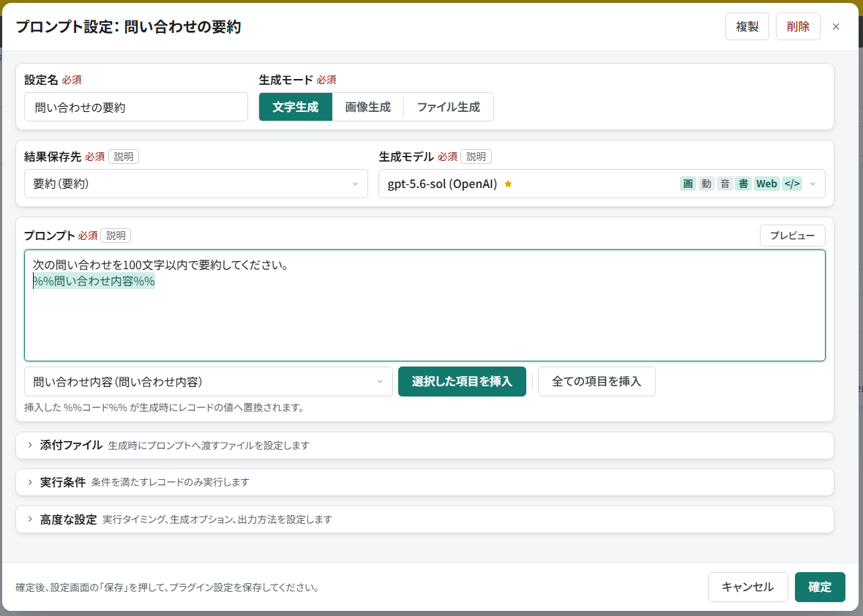Edit the 設定名 name field
This screenshot has height=616, width=863.
136,108
